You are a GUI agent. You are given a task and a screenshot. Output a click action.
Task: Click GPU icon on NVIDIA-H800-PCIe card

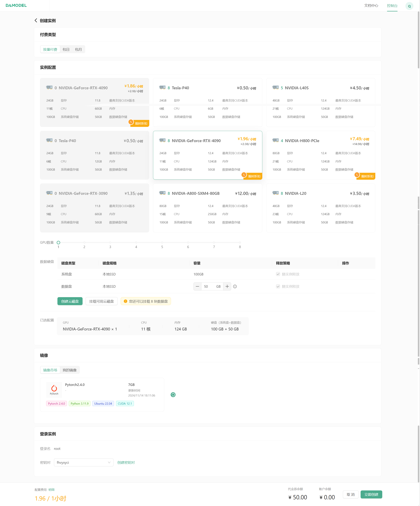coord(275,140)
